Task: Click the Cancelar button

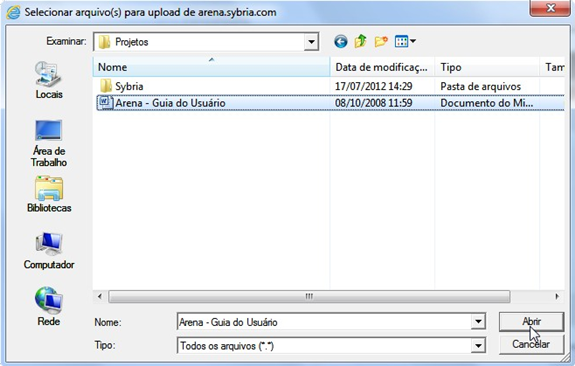Action: (531, 344)
